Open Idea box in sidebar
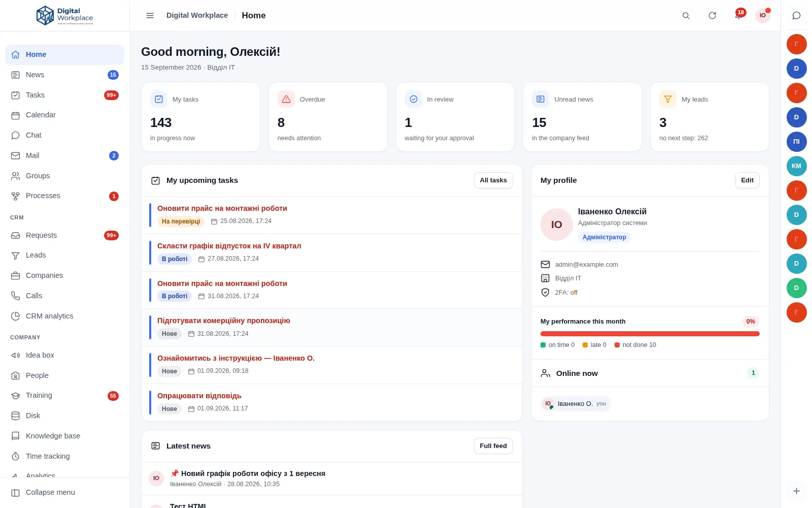This screenshot has height=508, width=812. pos(64,355)
